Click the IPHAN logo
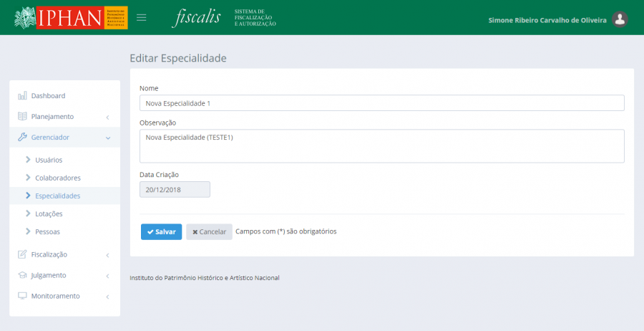Screen dimensions: 644x331 tap(70, 18)
